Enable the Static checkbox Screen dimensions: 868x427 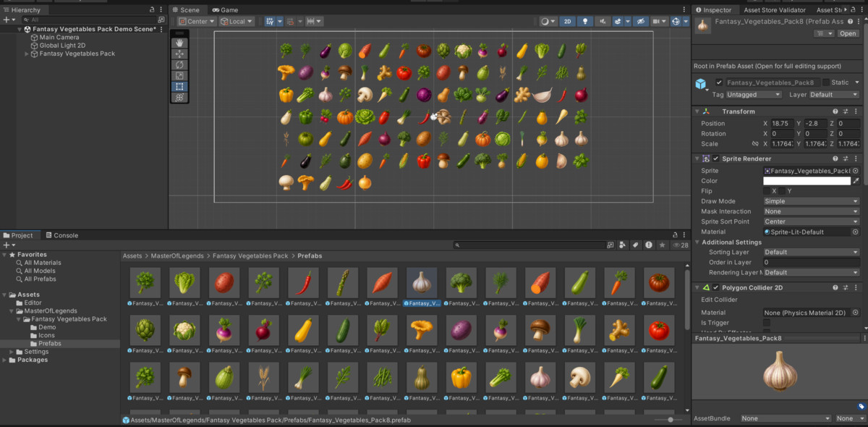coord(825,83)
